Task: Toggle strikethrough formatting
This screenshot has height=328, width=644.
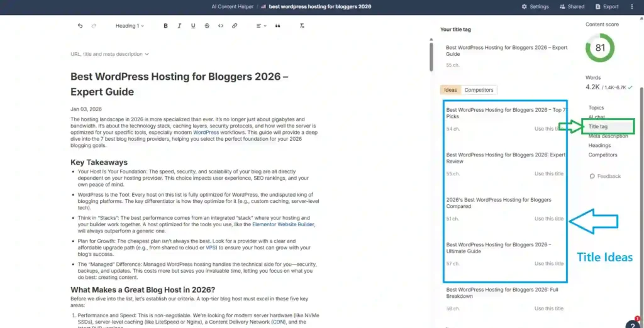Action: tap(207, 26)
